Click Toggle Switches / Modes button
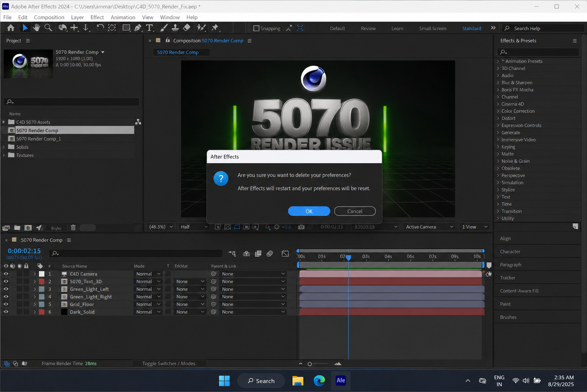 pyautogui.click(x=169, y=364)
